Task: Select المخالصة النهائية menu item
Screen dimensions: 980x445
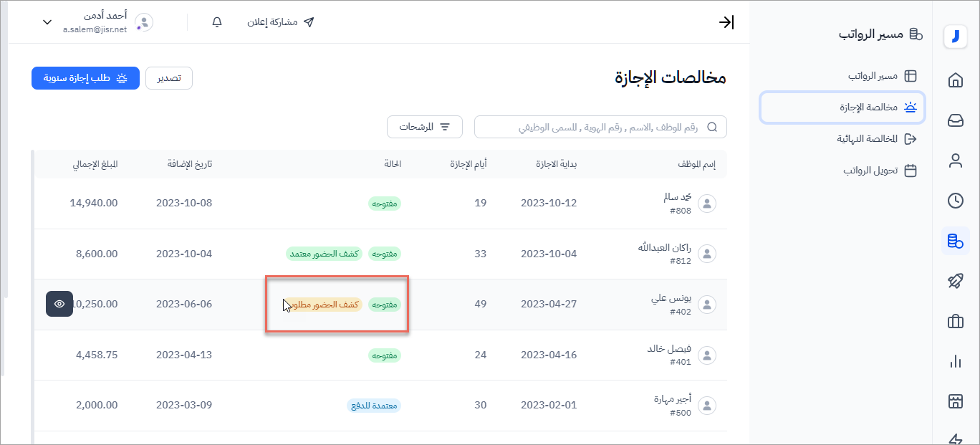Action: pos(877,139)
